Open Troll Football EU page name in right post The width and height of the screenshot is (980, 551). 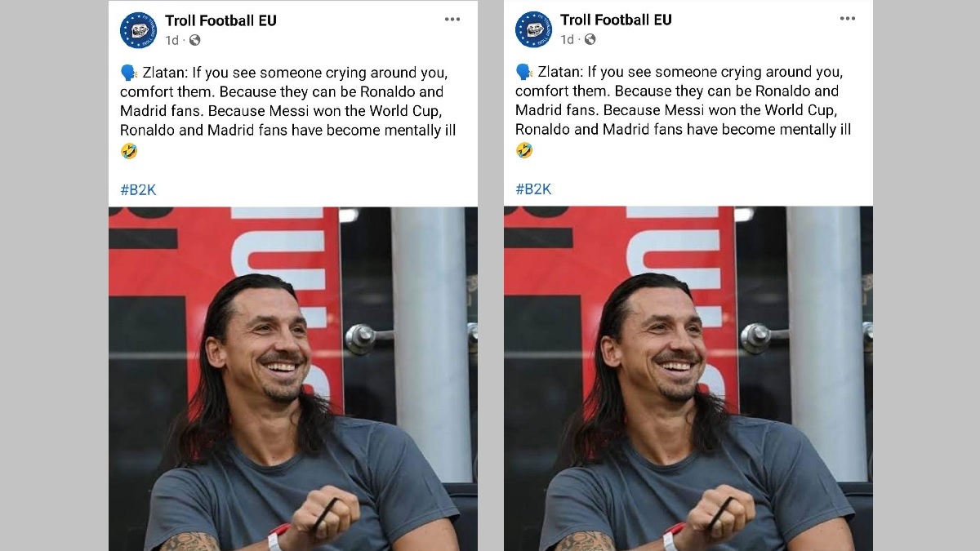pos(616,20)
